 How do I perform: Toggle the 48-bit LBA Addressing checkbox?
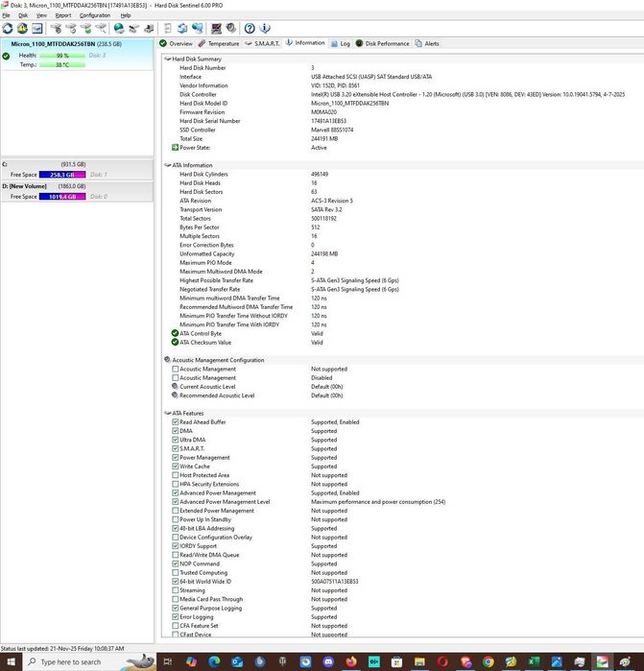pyautogui.click(x=175, y=528)
